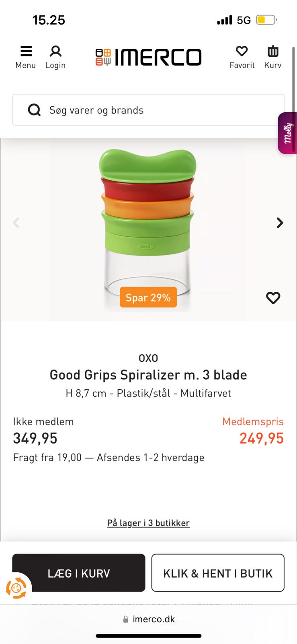297x644 pixels.
Task: Tap the imerco.dk address bar
Action: click(x=149, y=619)
